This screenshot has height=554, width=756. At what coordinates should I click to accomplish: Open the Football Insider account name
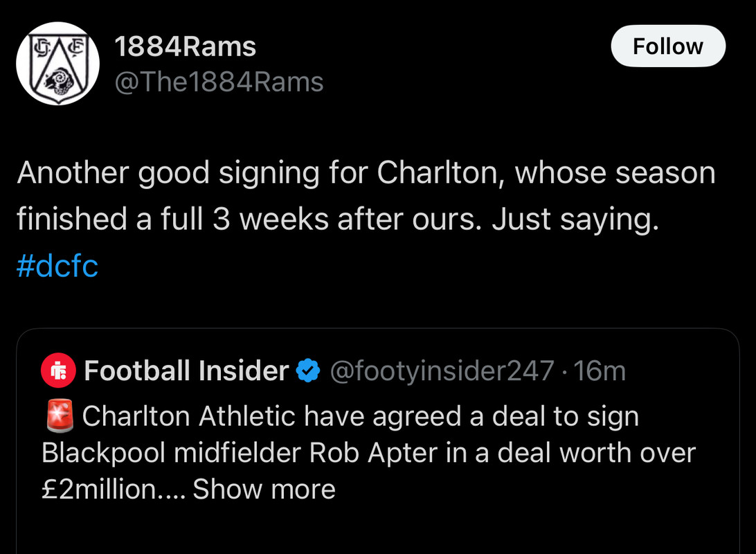click(186, 370)
